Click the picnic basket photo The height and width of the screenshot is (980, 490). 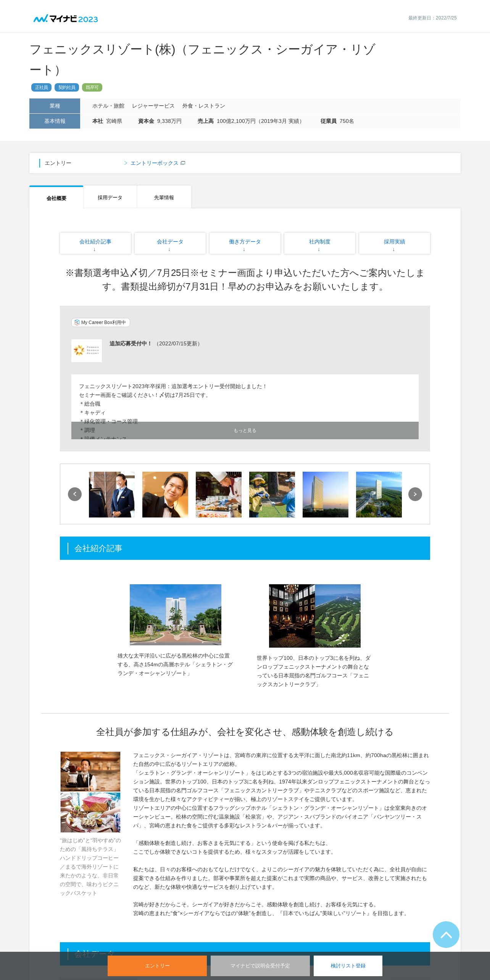pos(90,812)
